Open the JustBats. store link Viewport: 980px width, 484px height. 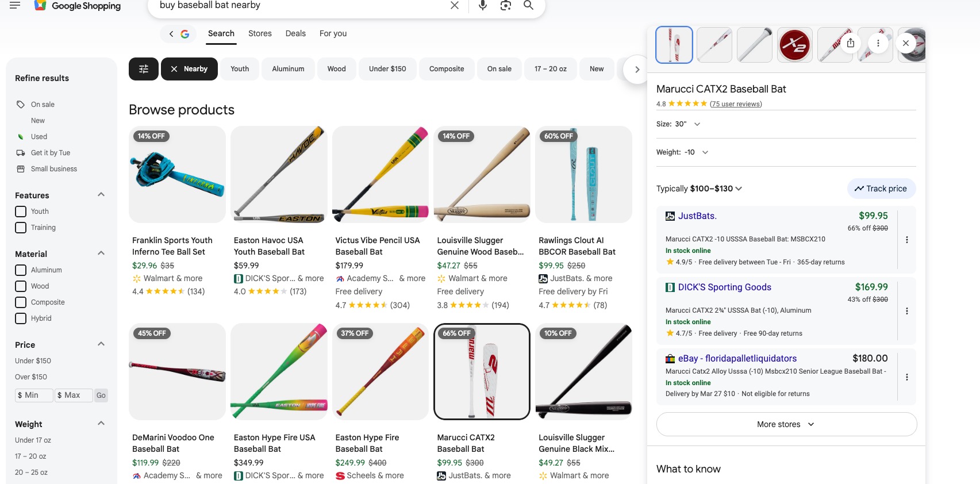tap(697, 216)
